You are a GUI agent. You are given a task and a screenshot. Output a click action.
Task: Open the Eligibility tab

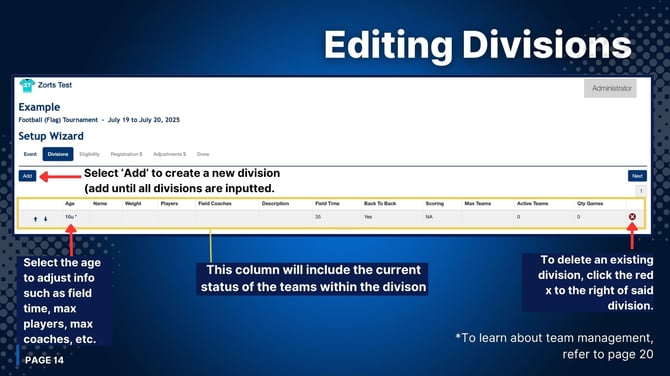[89, 154]
